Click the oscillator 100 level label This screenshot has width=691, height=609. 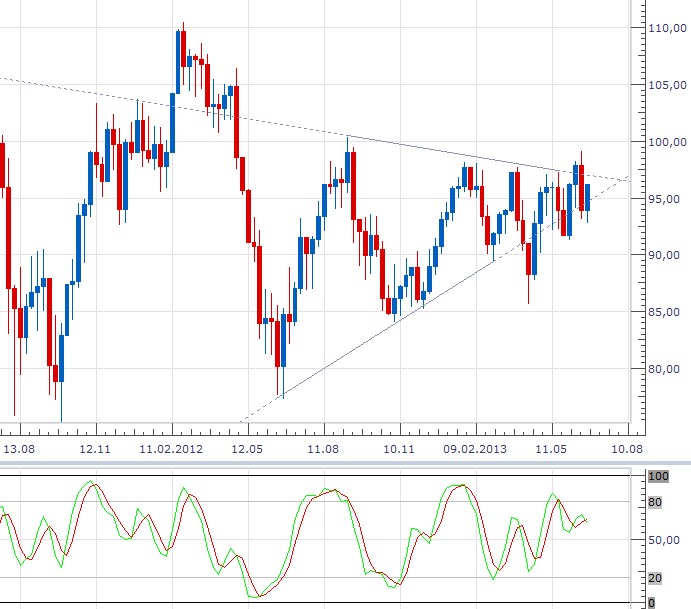click(x=658, y=476)
